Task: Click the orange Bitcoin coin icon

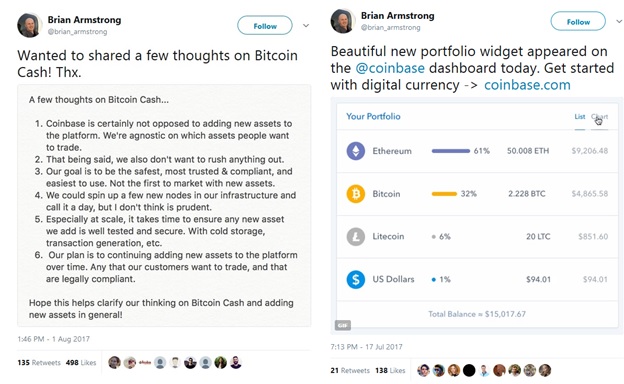Action: click(355, 194)
